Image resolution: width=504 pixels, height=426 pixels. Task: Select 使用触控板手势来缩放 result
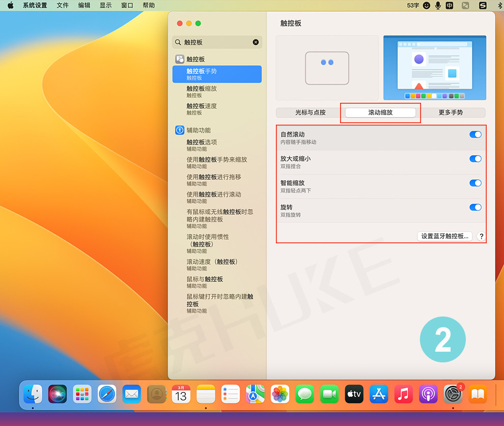(x=217, y=162)
